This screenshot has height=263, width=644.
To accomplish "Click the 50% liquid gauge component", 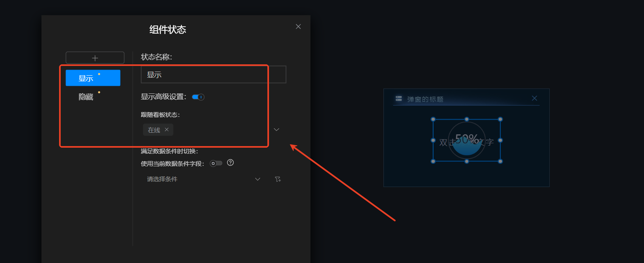I will coord(467,141).
